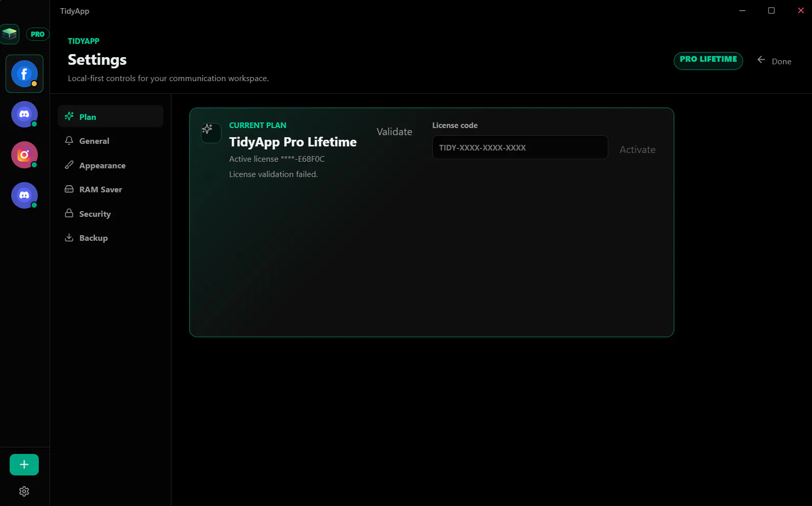Focus the License code input field

click(x=520, y=147)
